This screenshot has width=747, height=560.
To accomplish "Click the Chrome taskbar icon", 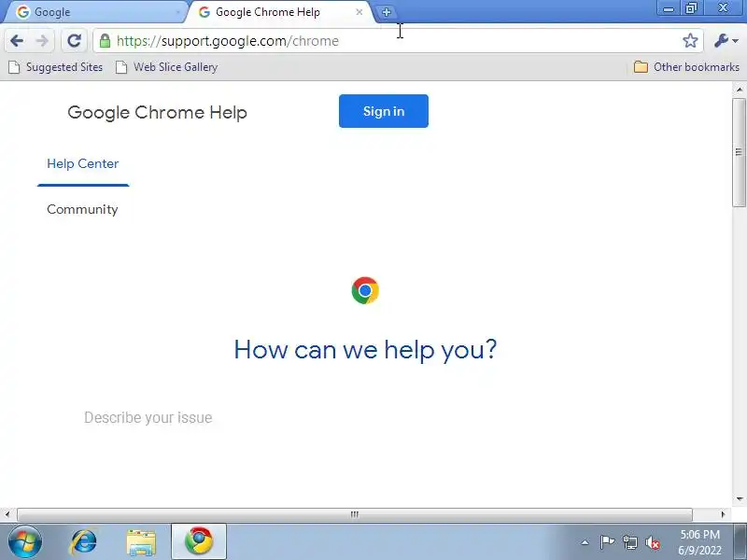I will pos(199,542).
